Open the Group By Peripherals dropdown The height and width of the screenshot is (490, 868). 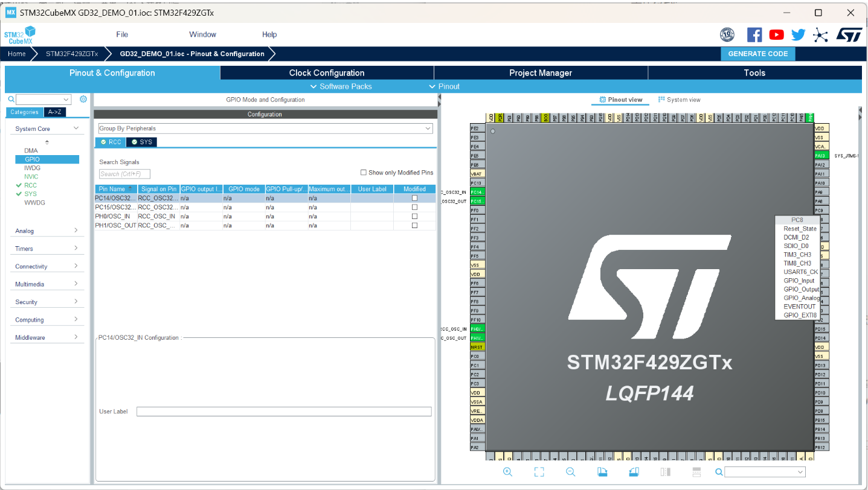[265, 129]
